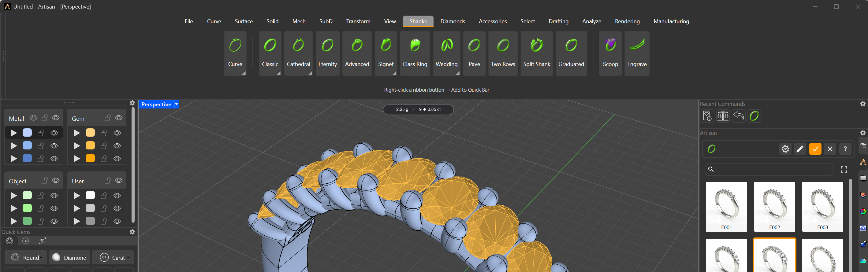Launch the Advanced shank tool
Screen dimensions: 868x272
click(357, 53)
